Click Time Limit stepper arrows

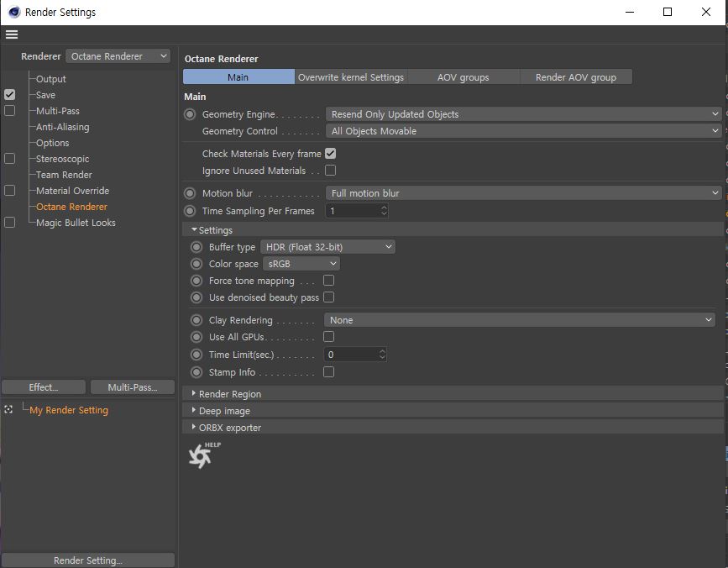click(382, 355)
